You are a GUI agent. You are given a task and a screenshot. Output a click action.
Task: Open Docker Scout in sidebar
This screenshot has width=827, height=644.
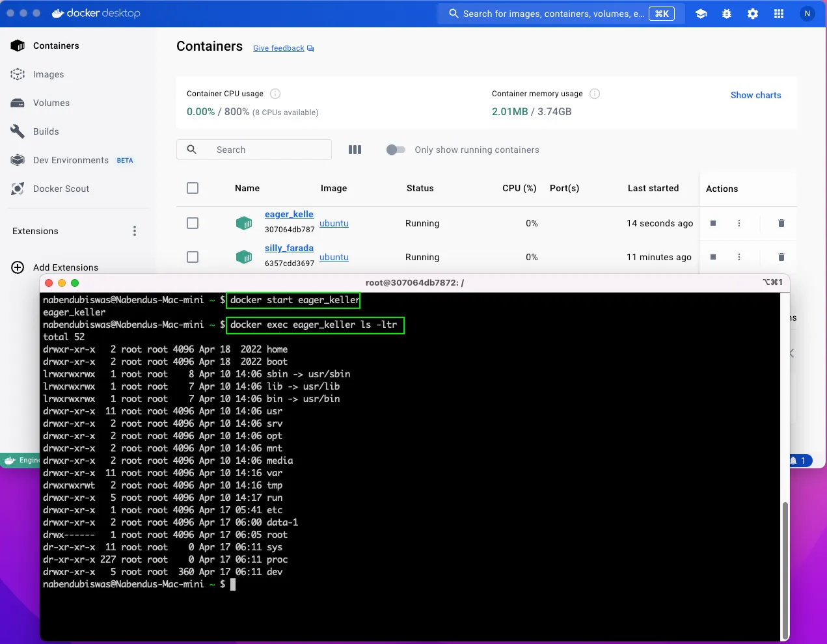click(61, 189)
